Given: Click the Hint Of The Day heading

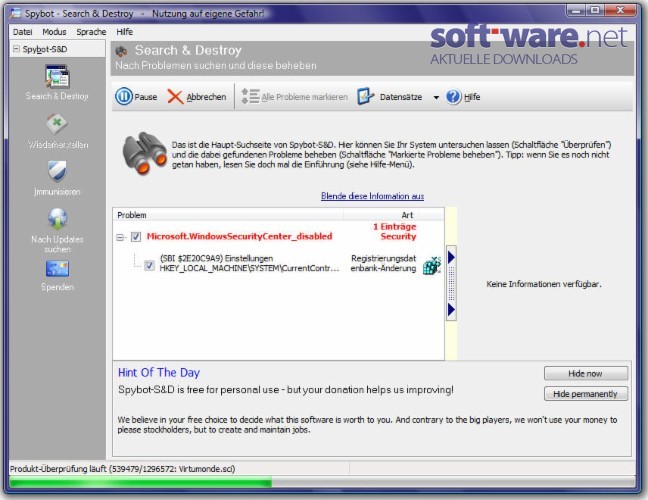Looking at the screenshot, I should click(159, 372).
